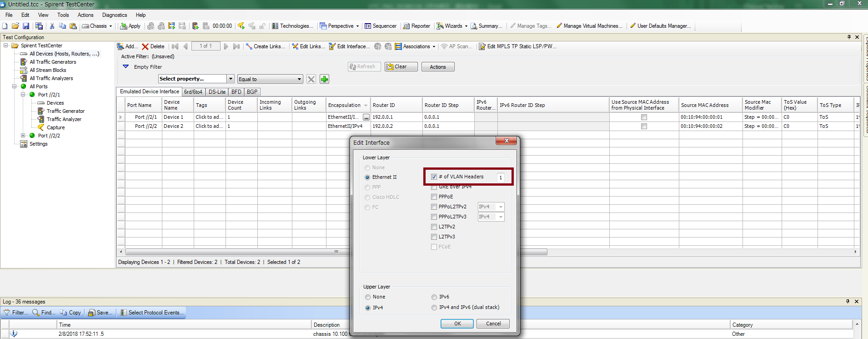Open Perspective dropdown
Screen dimensions: 868x339
(357, 26)
